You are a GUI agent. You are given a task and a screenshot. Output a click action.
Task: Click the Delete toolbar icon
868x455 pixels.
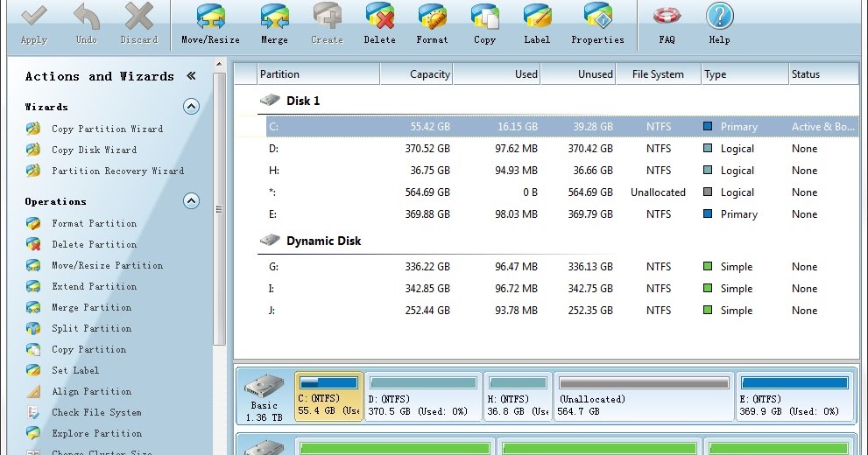(380, 17)
